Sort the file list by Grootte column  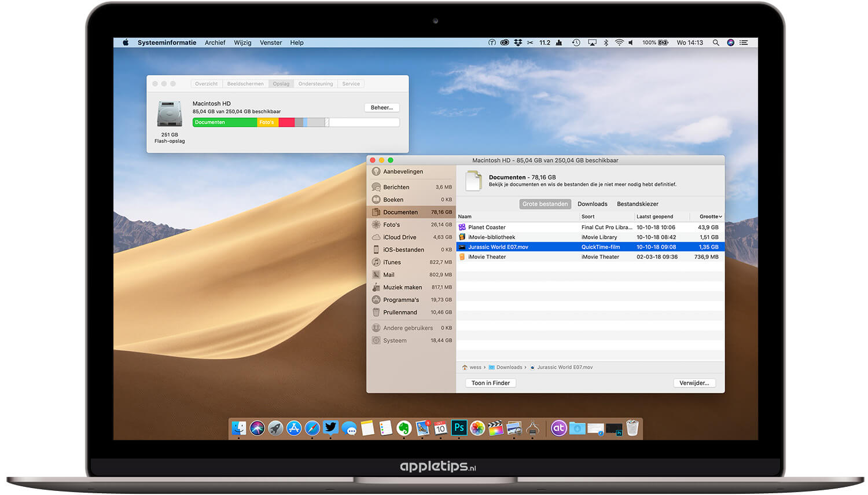click(709, 217)
